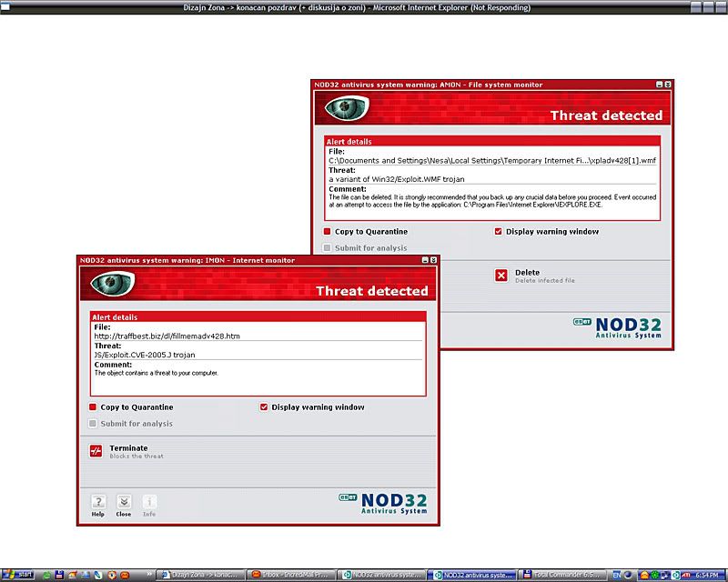Click the comment 'The object contains a threat'
Screen dimensions: 728x582
pyautogui.click(x=156, y=373)
